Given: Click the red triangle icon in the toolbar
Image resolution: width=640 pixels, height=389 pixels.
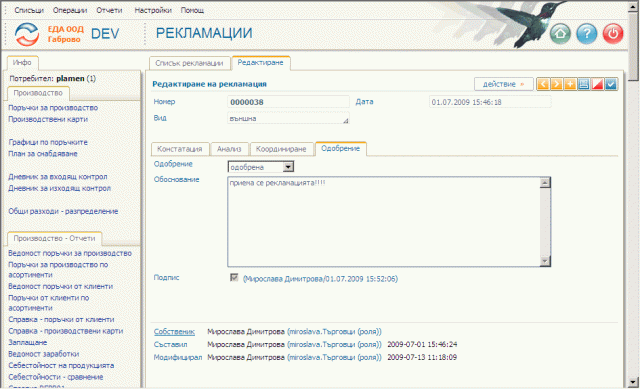Looking at the screenshot, I should [597, 84].
